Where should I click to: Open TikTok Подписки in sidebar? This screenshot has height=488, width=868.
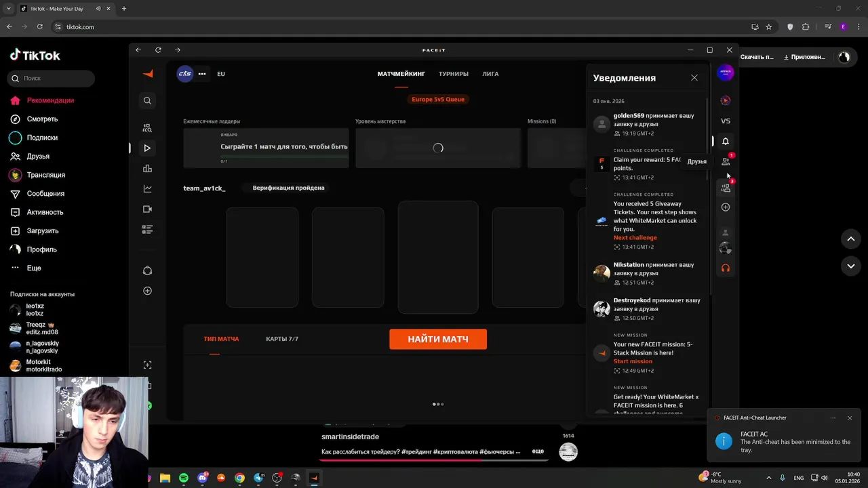pos(43,138)
